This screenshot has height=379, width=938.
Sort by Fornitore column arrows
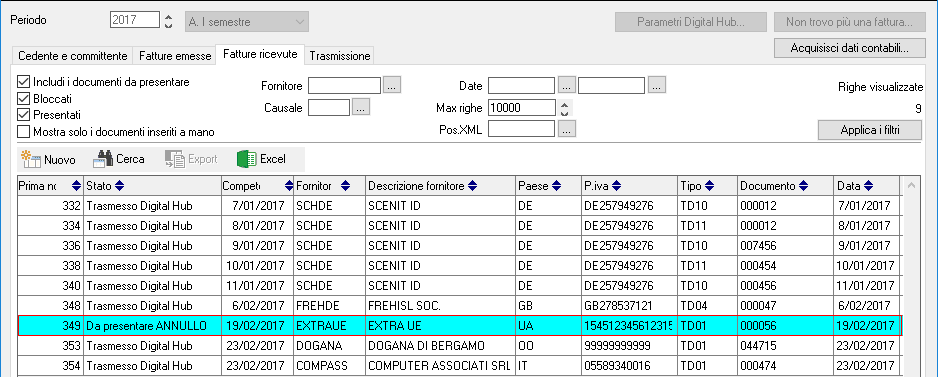[346, 186]
